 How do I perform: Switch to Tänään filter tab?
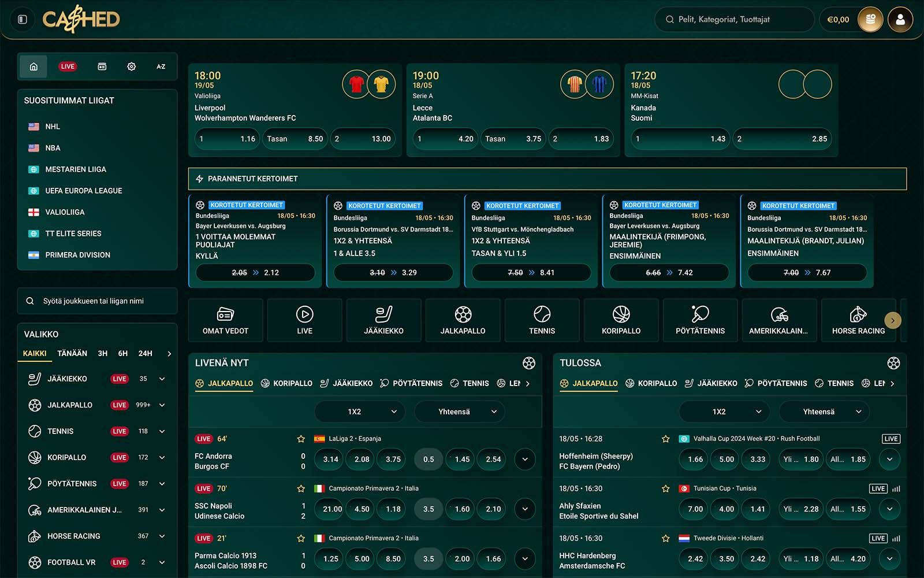coord(72,353)
